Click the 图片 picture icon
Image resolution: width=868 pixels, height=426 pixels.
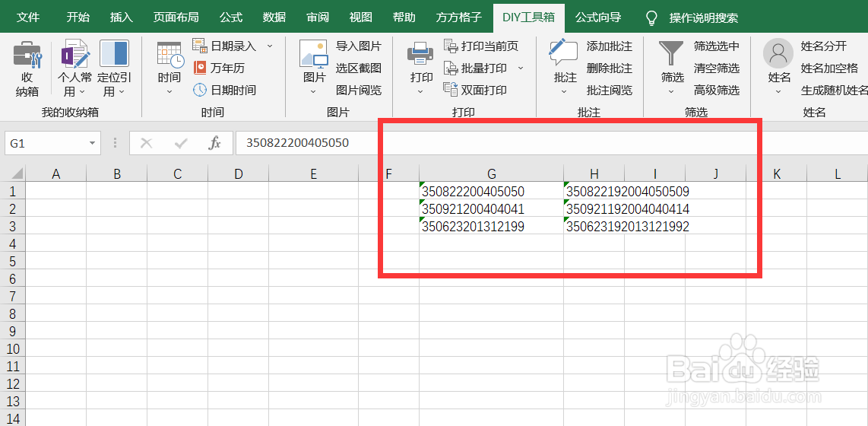(x=314, y=54)
